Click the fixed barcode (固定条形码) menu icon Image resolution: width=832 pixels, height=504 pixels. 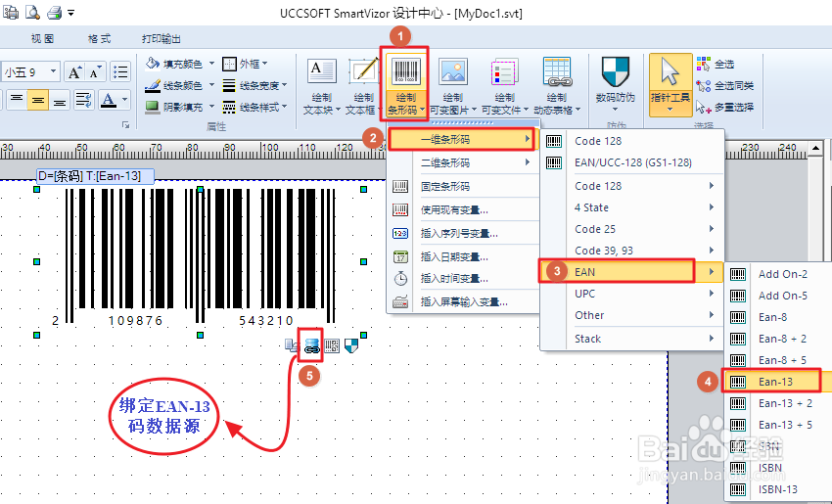tap(400, 186)
